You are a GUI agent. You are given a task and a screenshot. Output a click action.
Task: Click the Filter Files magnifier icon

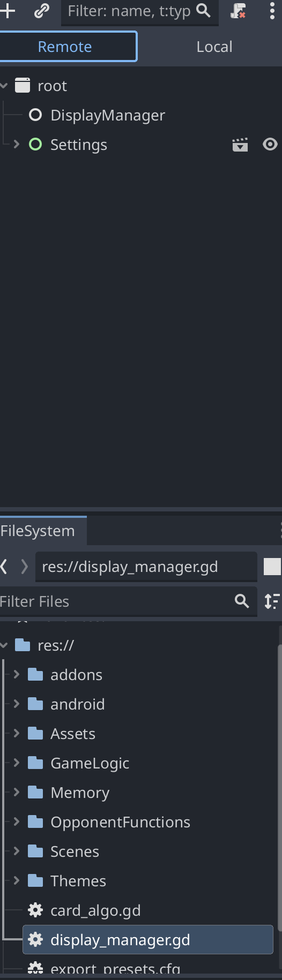point(242,601)
